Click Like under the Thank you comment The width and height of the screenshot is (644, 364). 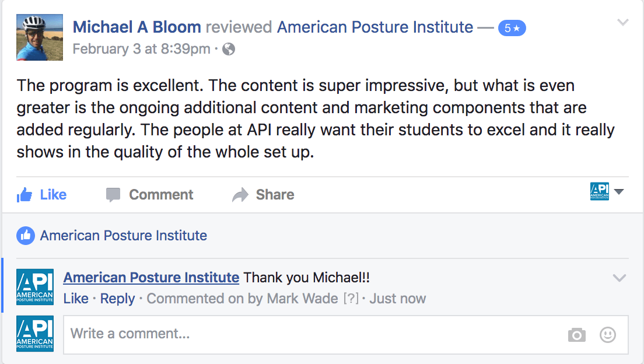click(76, 299)
